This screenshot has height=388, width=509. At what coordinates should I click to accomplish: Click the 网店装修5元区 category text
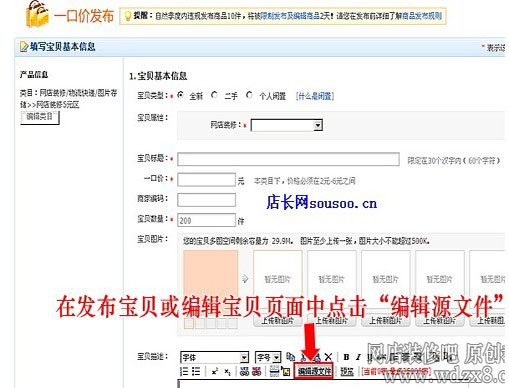click(x=58, y=105)
